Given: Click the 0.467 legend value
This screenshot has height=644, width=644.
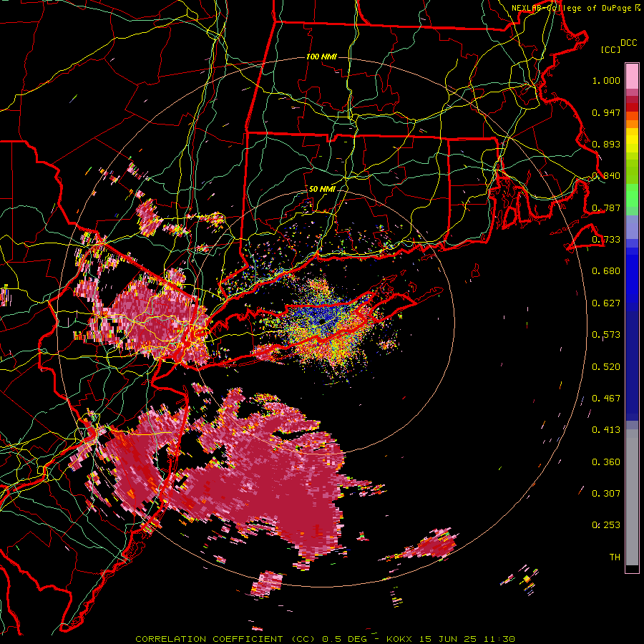Looking at the screenshot, I should point(606,399).
